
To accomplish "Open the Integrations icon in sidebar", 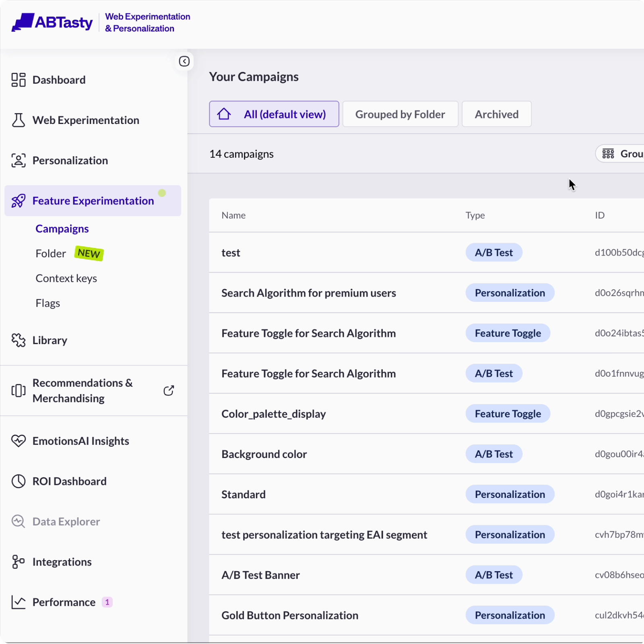I will coord(19,561).
